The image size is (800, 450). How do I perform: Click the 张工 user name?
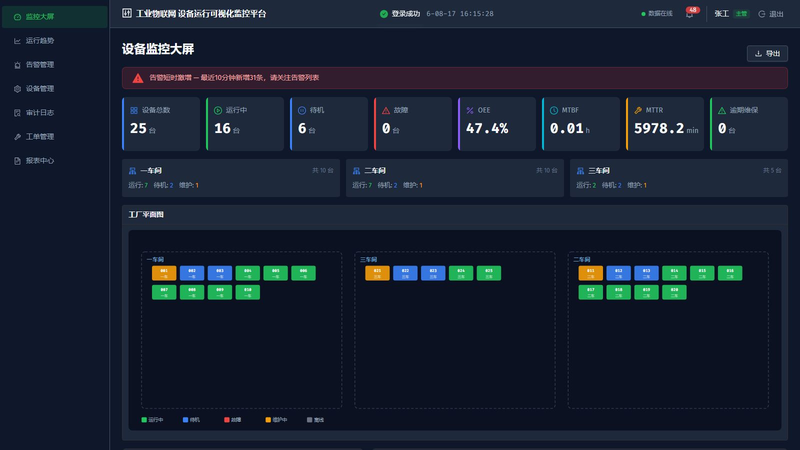pos(721,14)
